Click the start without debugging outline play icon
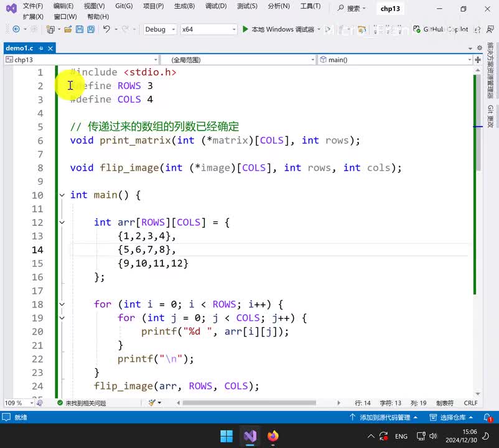 pyautogui.click(x=327, y=30)
